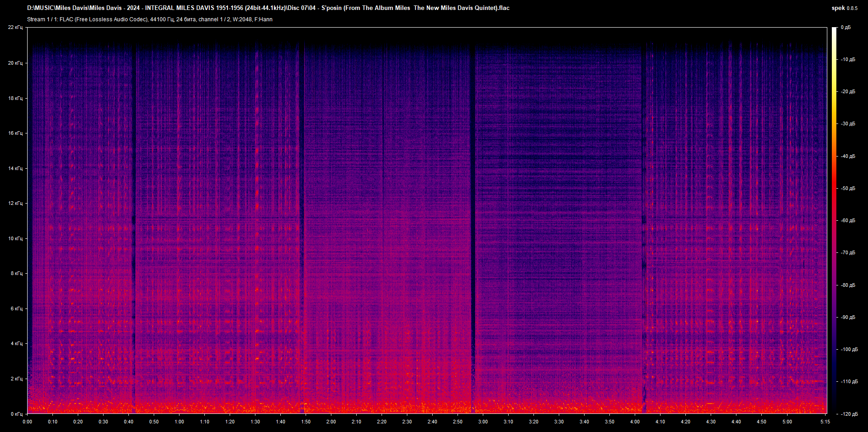Click the '-60 дБ' level scale label

point(848,221)
